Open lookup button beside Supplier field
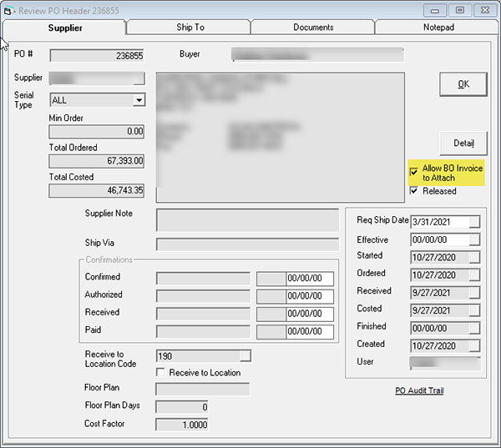501x448 pixels. click(x=139, y=79)
